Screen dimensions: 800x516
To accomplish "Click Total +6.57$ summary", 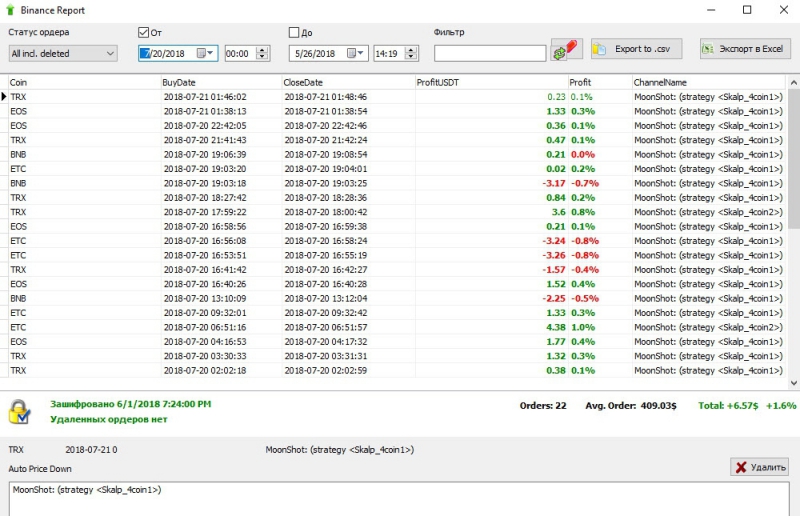I will (x=728, y=406).
